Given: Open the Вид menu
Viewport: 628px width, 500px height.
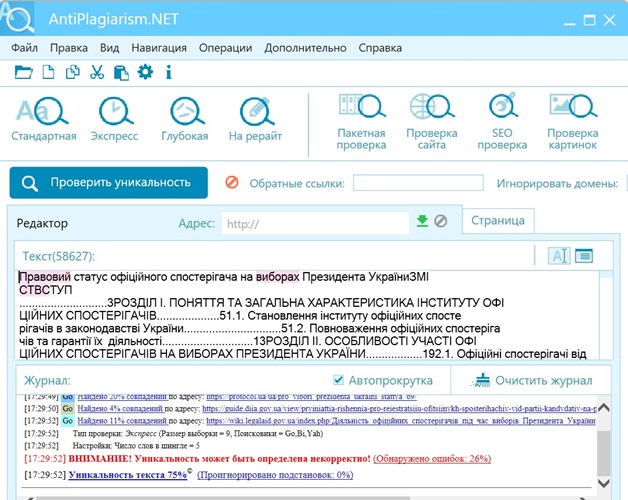Looking at the screenshot, I should pos(109,48).
